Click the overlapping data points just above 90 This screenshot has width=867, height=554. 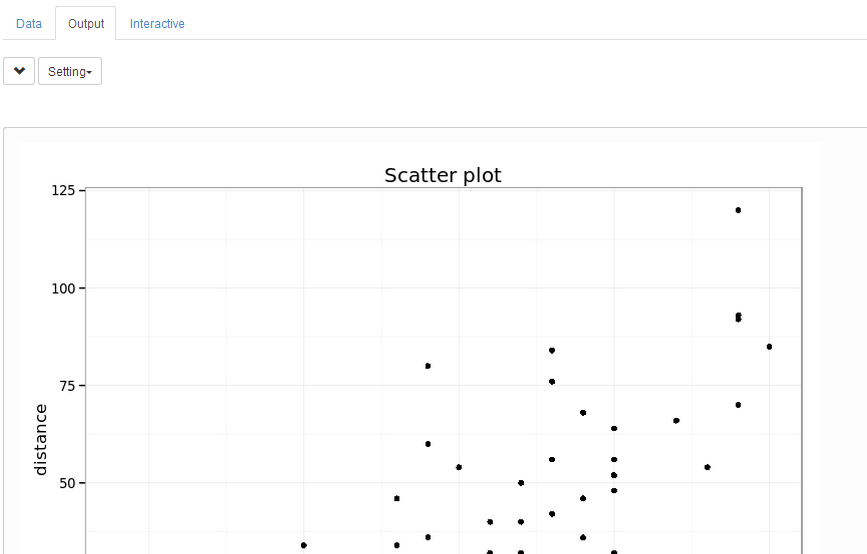pos(738,317)
